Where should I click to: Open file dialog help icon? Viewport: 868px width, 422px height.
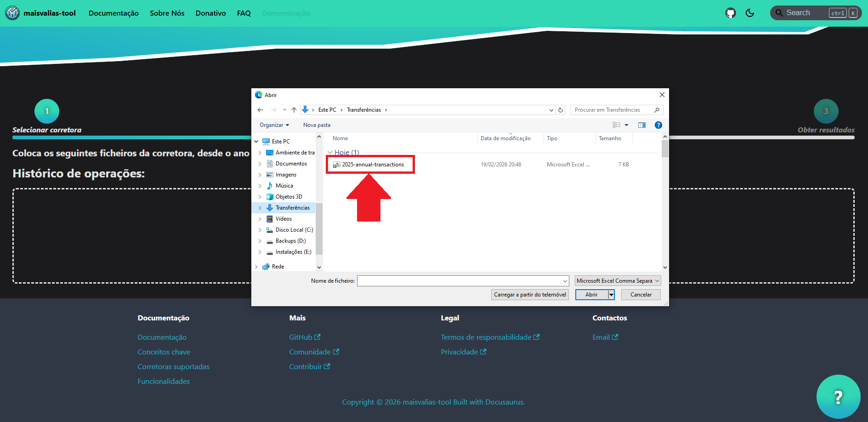pyautogui.click(x=658, y=125)
